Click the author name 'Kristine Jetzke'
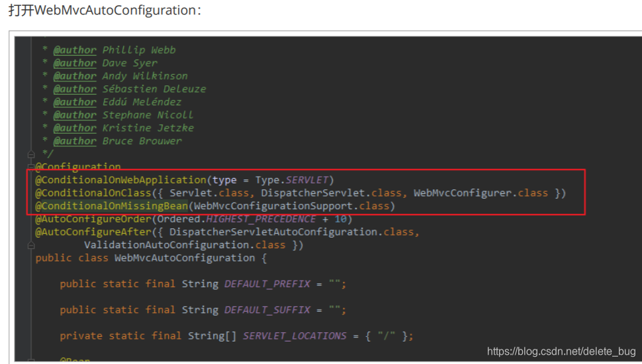The height and width of the screenshot is (364, 642). (x=148, y=128)
